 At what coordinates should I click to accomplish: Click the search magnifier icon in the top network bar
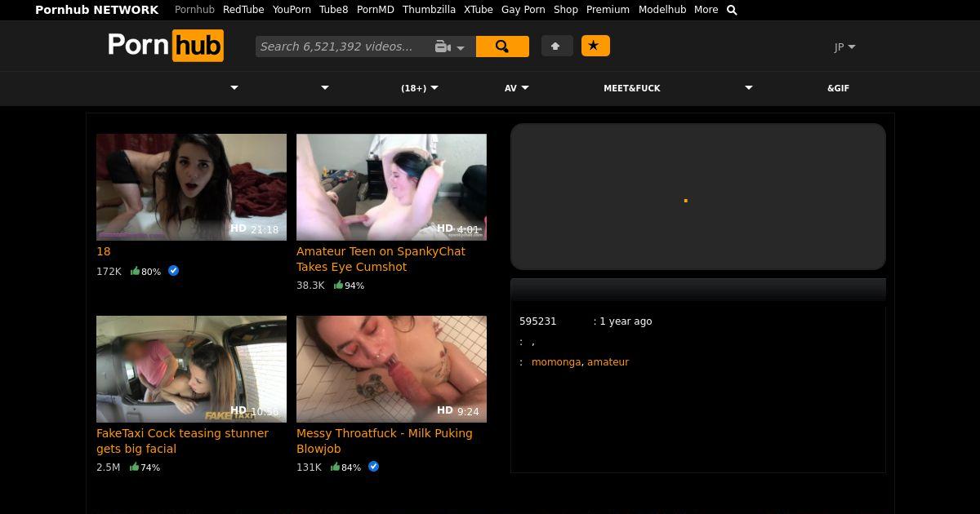point(732,10)
